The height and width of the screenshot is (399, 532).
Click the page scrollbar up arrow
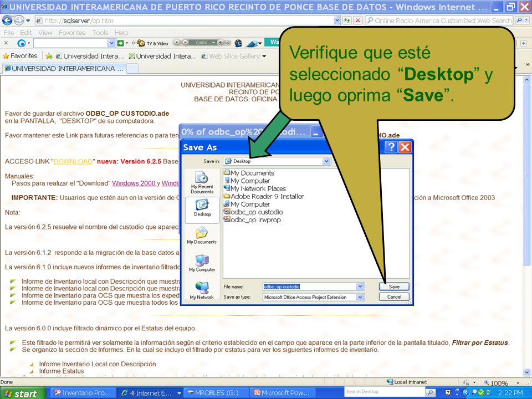pos(526,80)
